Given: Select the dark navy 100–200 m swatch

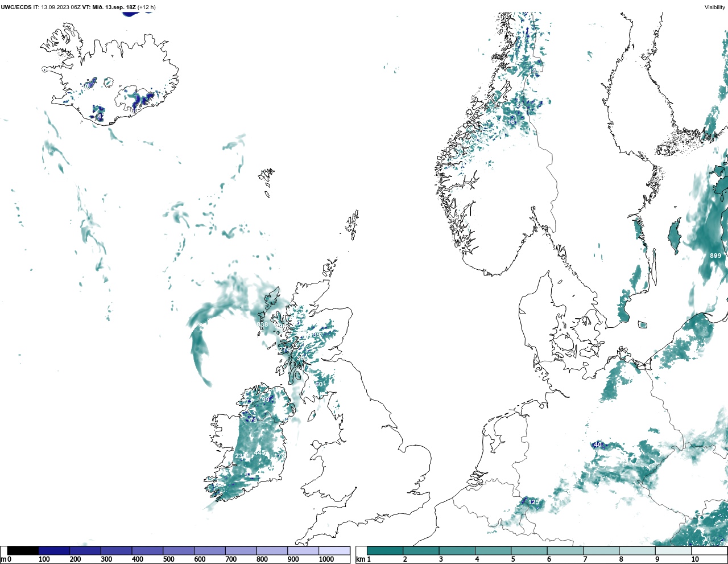Looking at the screenshot, I should click(x=54, y=550).
